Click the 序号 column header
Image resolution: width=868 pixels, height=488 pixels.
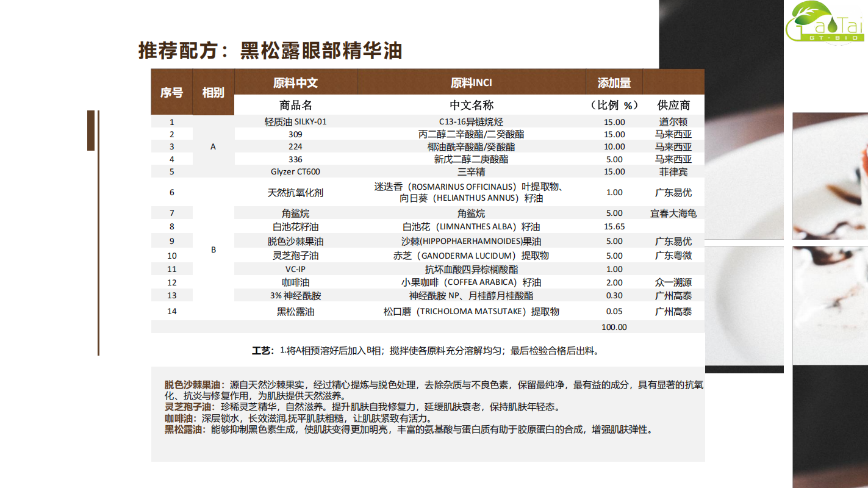171,93
